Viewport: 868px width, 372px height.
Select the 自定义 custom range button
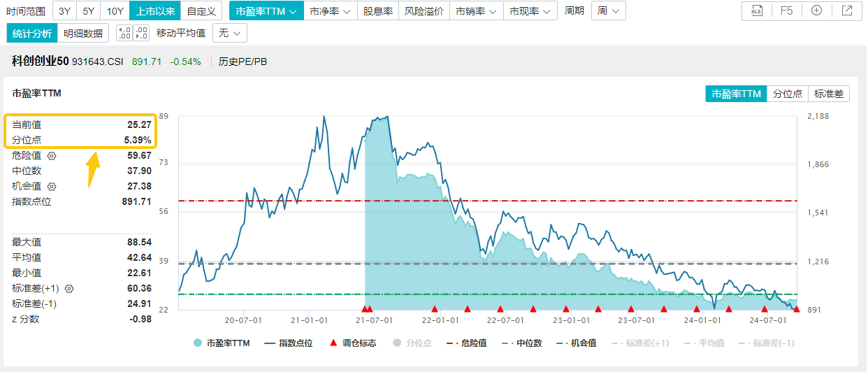point(201,10)
